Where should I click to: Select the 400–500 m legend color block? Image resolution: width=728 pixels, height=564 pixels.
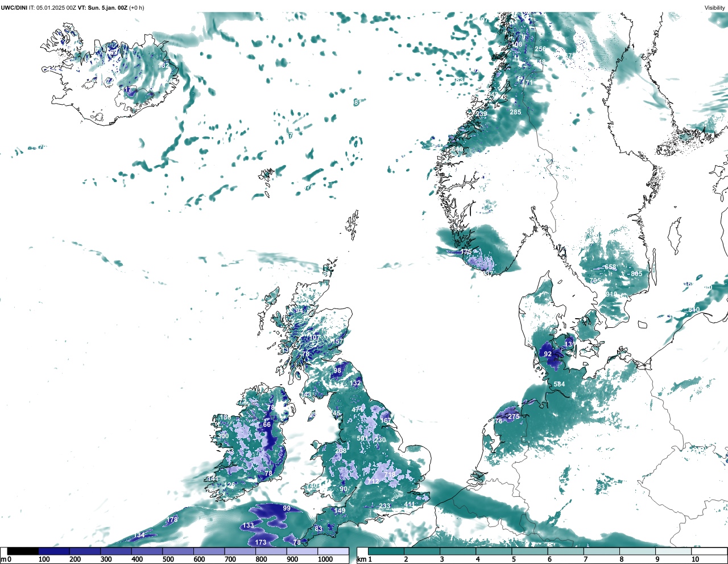[x=147, y=551]
